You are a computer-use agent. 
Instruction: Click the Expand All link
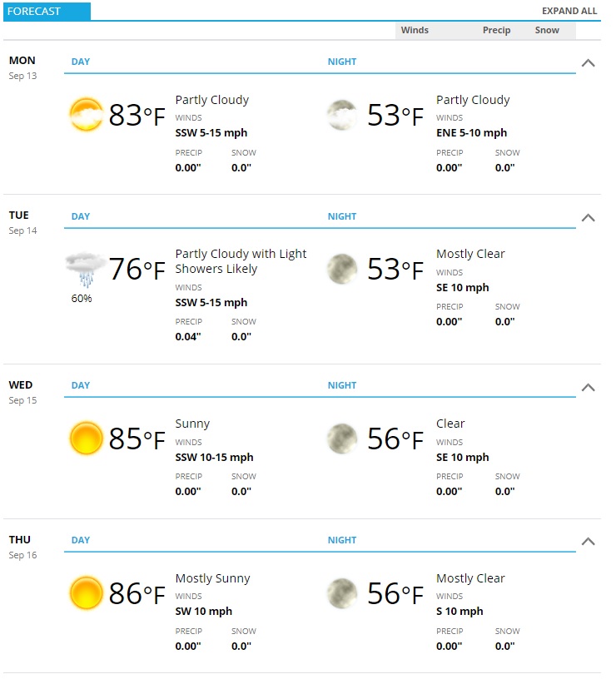click(569, 11)
